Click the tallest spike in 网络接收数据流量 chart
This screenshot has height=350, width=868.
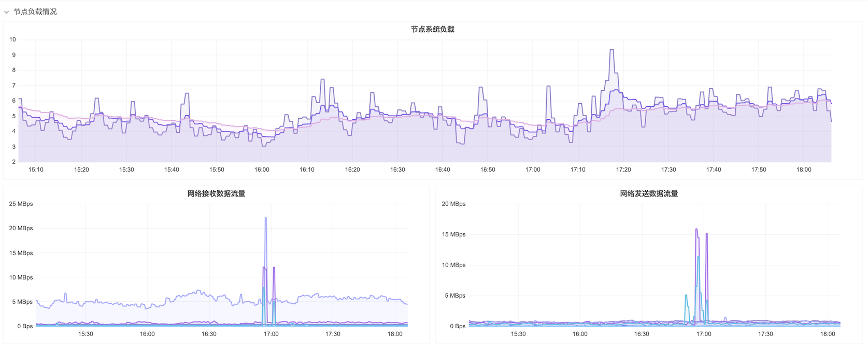(x=266, y=219)
